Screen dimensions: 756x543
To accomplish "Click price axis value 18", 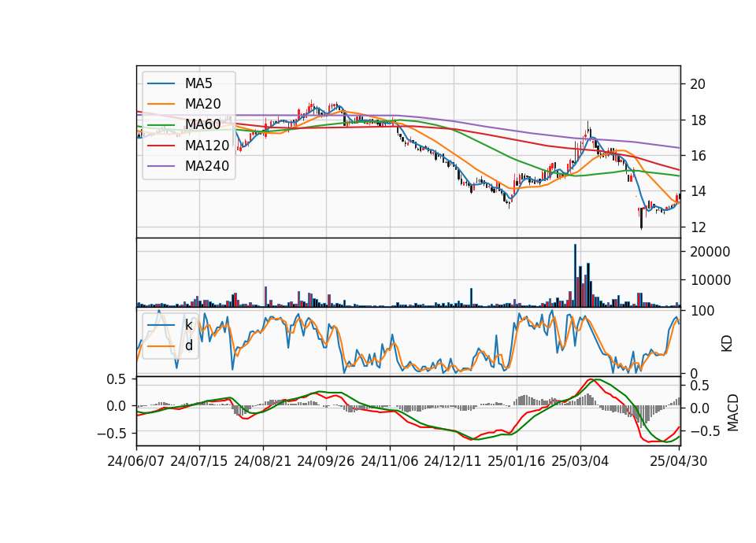I will [x=698, y=120].
